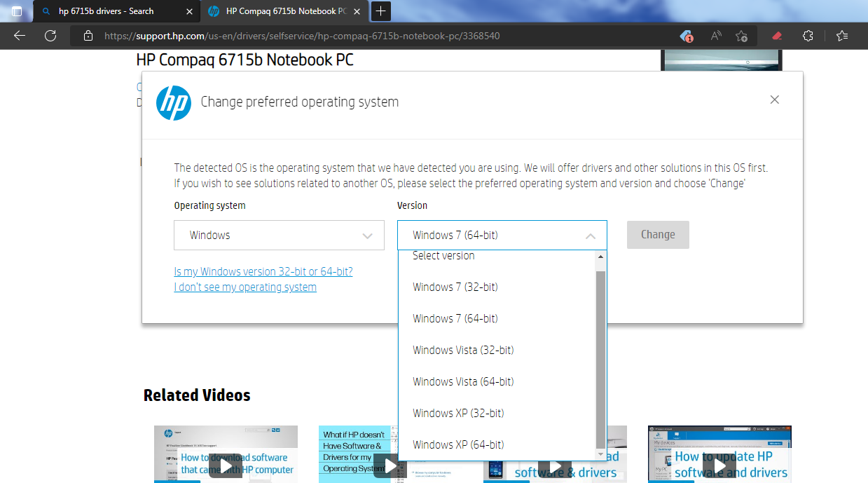
Task: Play the video partly hidden behind the version list
Action: point(556,466)
